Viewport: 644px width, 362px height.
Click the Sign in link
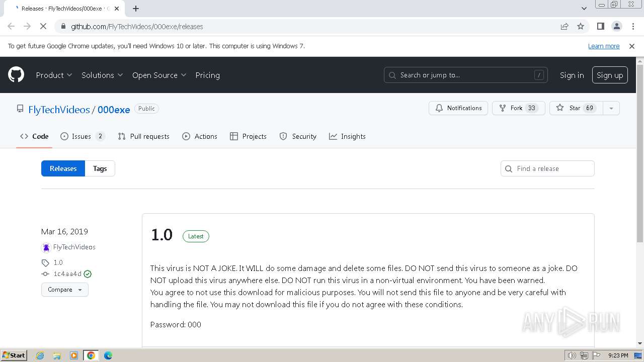pos(572,75)
